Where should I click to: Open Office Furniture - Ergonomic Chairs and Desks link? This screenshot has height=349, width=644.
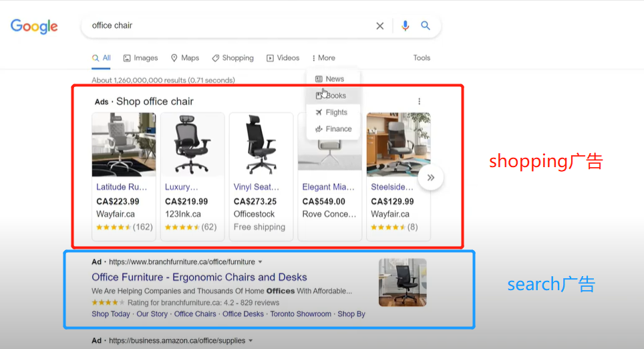click(x=199, y=277)
